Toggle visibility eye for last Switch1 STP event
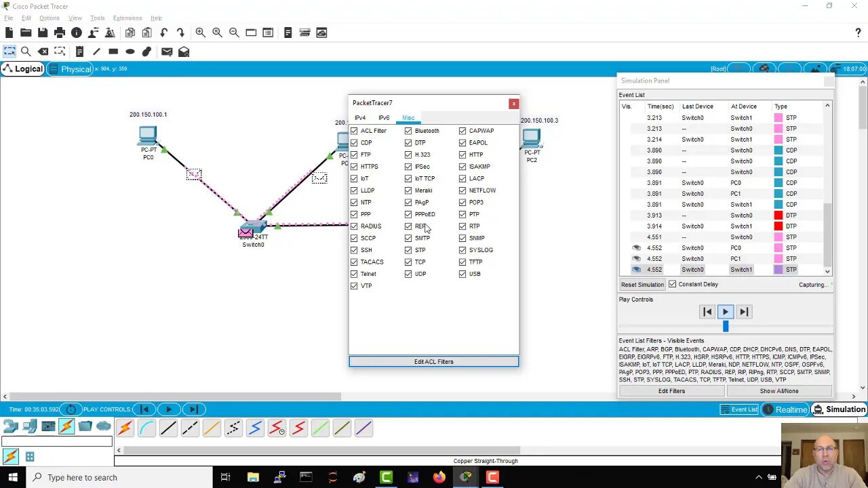Screen dimensions: 868x488 636,270
